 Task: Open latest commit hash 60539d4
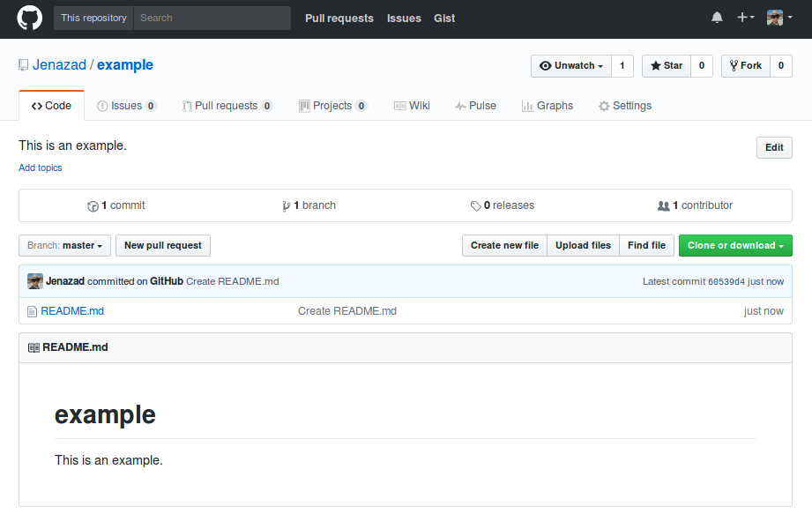[726, 282]
